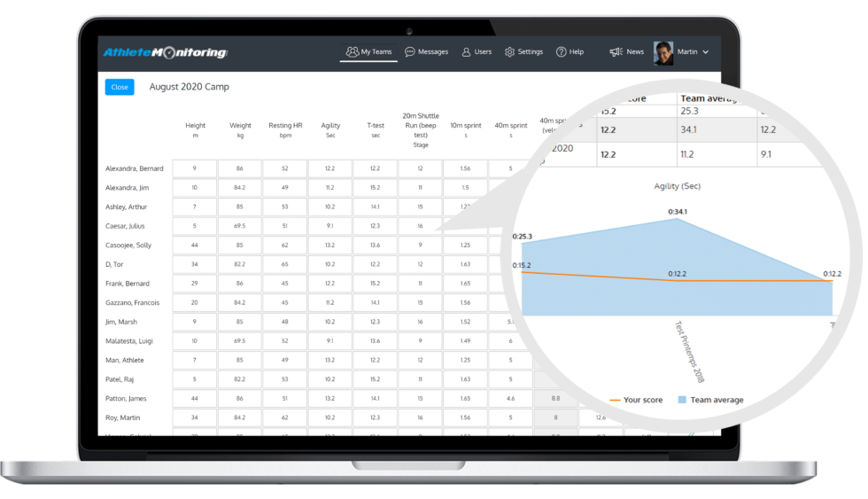Click the 0:34.1 peak on the chart
Screen dimensions: 868x499
pyautogui.click(x=678, y=219)
